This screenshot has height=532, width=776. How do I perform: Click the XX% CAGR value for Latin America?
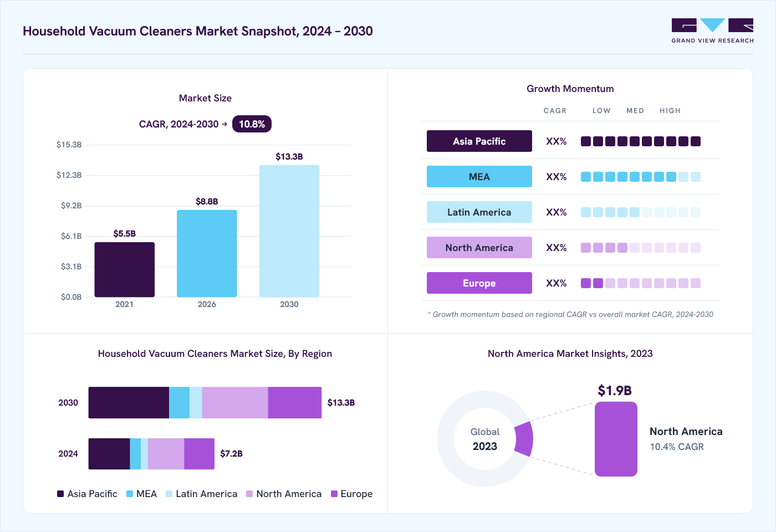557,212
